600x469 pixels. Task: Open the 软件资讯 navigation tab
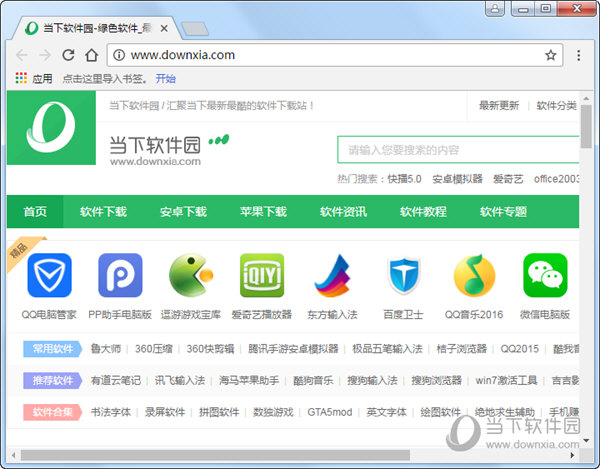coord(343,212)
